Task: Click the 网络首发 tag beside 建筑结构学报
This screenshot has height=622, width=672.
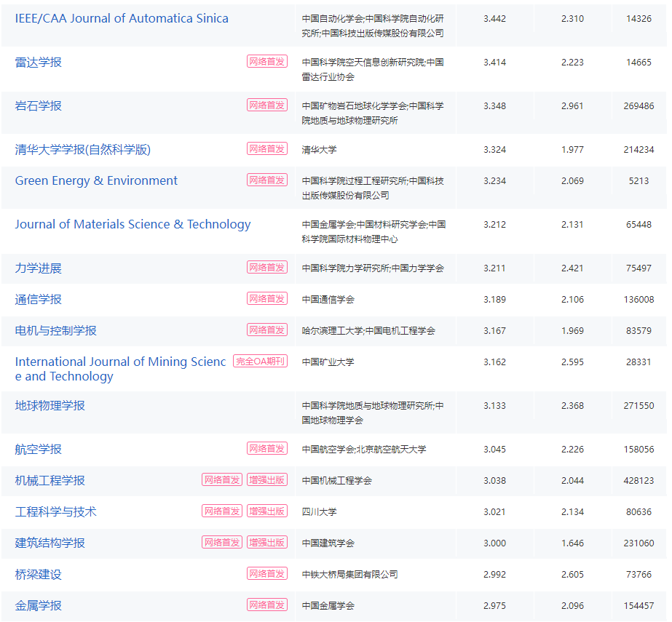Action: coord(222,543)
